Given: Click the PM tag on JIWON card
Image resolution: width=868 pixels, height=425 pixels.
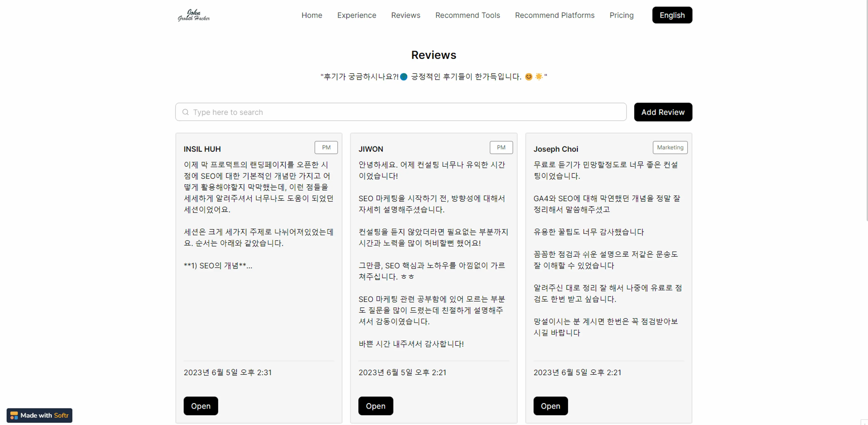Looking at the screenshot, I should pyautogui.click(x=501, y=147).
